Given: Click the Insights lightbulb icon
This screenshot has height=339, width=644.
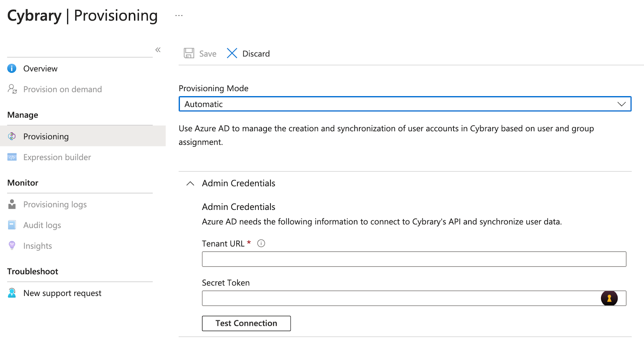Looking at the screenshot, I should tap(12, 245).
